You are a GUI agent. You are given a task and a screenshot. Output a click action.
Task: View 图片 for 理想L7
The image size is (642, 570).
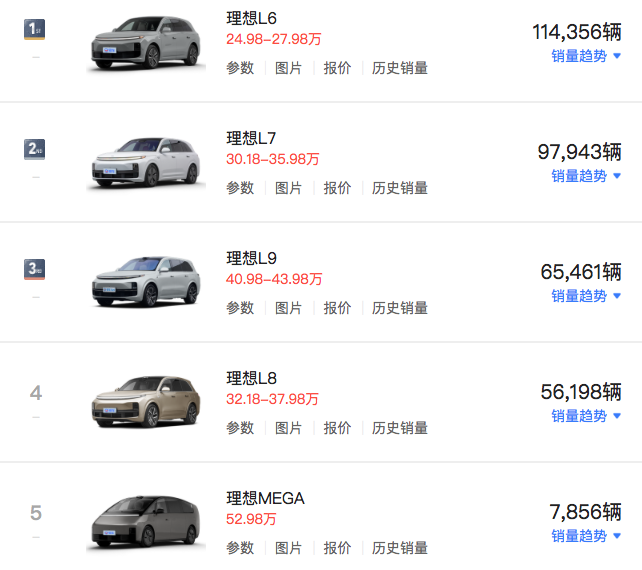click(288, 188)
